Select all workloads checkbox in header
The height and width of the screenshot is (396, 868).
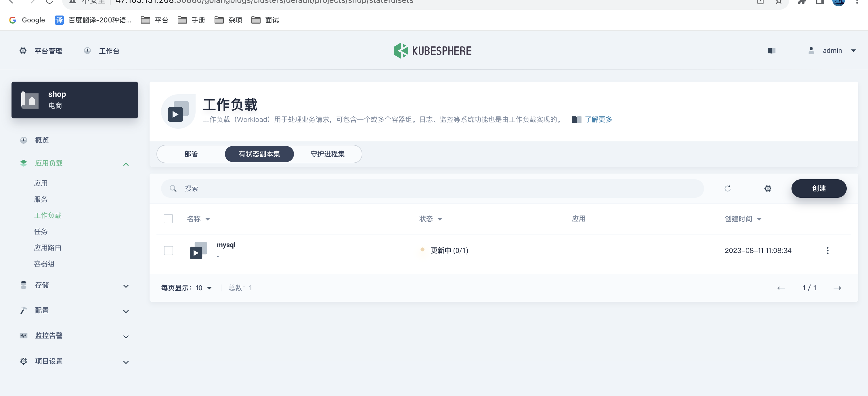coord(168,218)
